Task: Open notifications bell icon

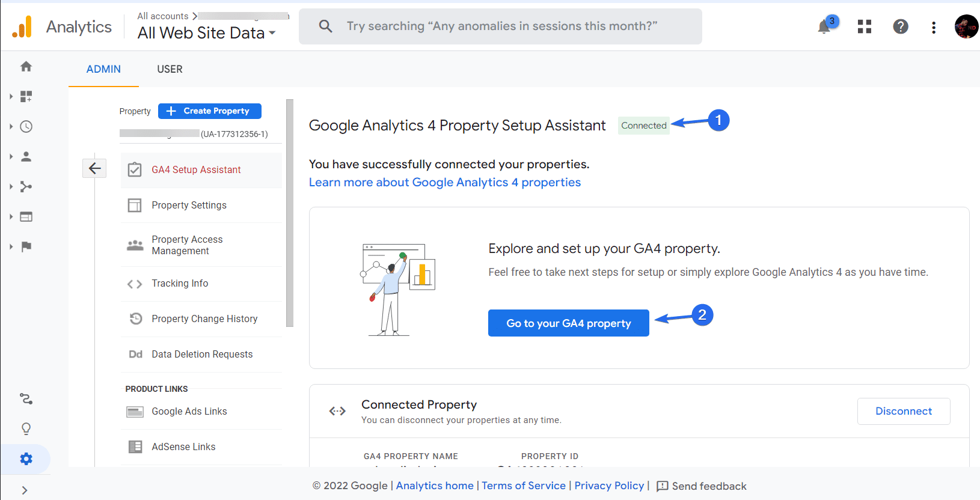Action: 824,26
